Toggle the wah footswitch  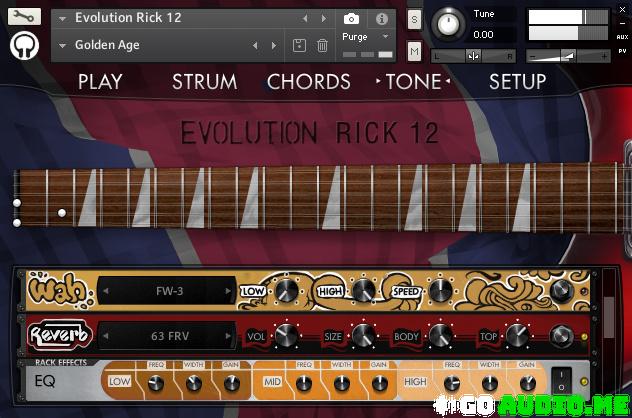[561, 291]
